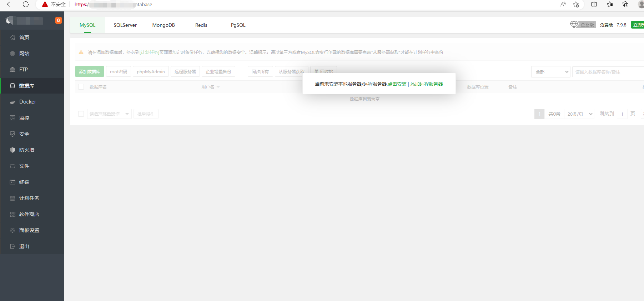Click the FTP globe icon in sidebar
The height and width of the screenshot is (301, 644).
click(12, 70)
